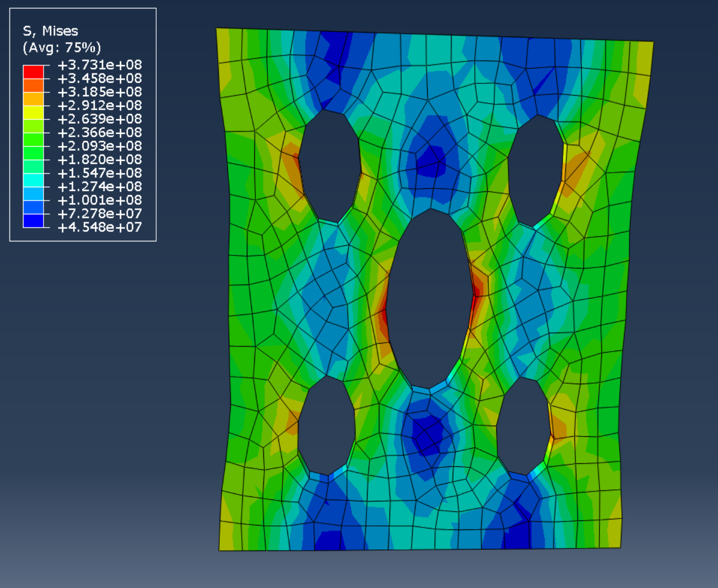The image size is (718, 588).
Task: Select the orange legend color band
Action: tap(33, 85)
